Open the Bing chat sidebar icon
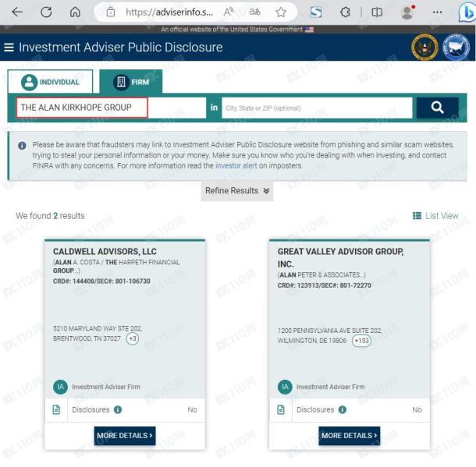 (467, 12)
